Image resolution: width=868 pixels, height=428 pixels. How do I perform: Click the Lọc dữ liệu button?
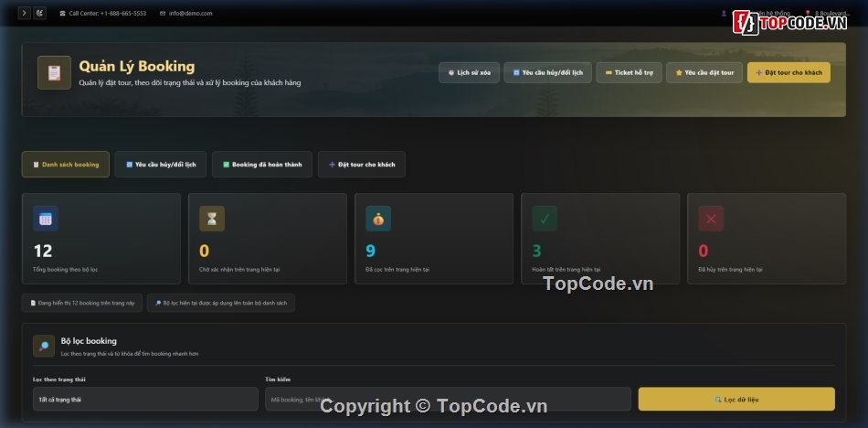[x=736, y=399]
